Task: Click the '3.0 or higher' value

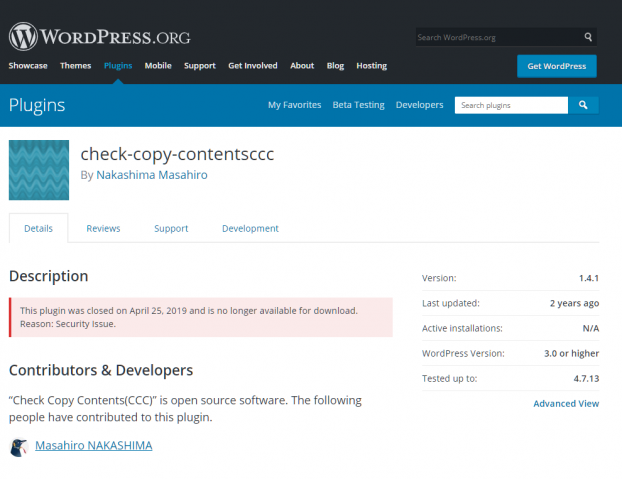Action: pos(571,353)
